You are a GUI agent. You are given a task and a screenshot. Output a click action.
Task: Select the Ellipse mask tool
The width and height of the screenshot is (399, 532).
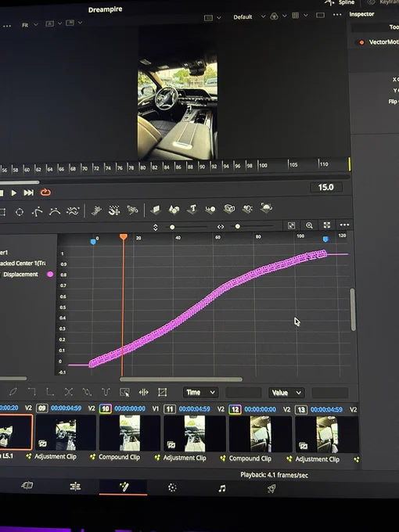click(x=20, y=212)
